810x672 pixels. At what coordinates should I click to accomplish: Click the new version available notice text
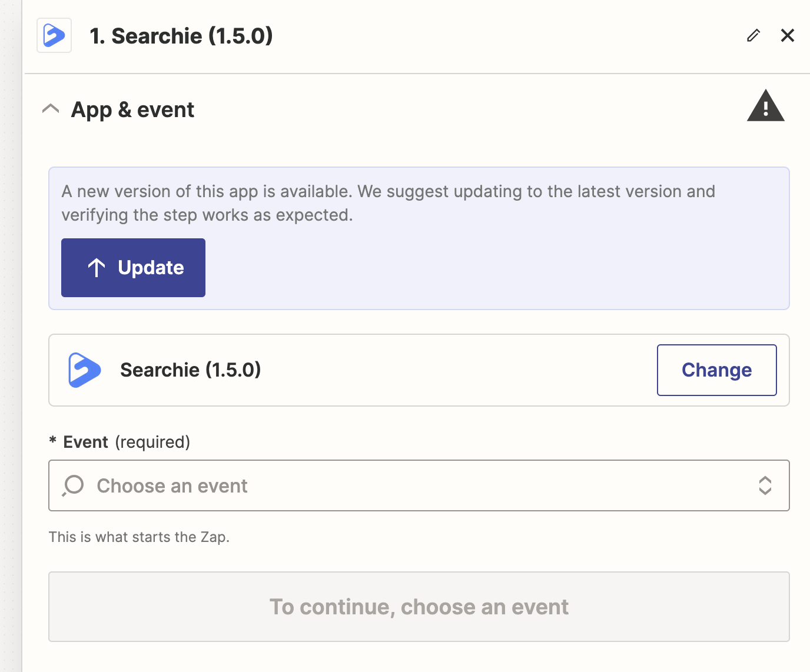(x=387, y=203)
